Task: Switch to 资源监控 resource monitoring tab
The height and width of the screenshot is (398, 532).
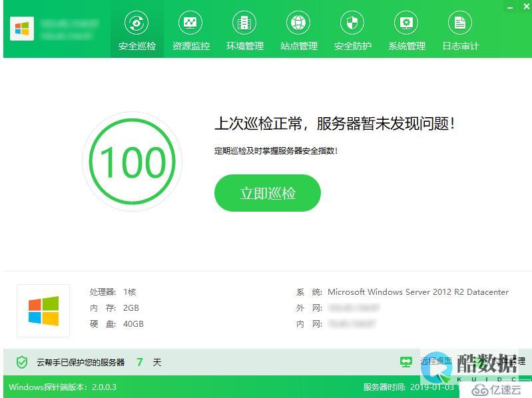Action: pos(190,31)
